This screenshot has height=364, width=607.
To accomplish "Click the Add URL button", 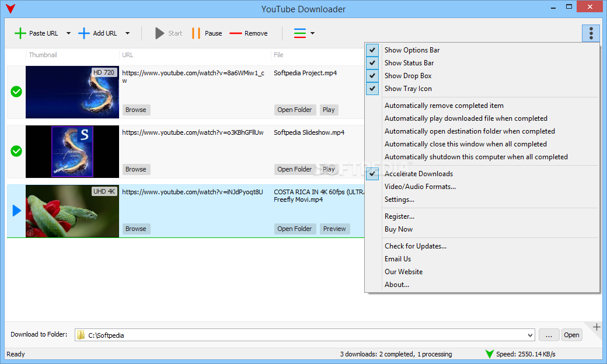I will (97, 33).
